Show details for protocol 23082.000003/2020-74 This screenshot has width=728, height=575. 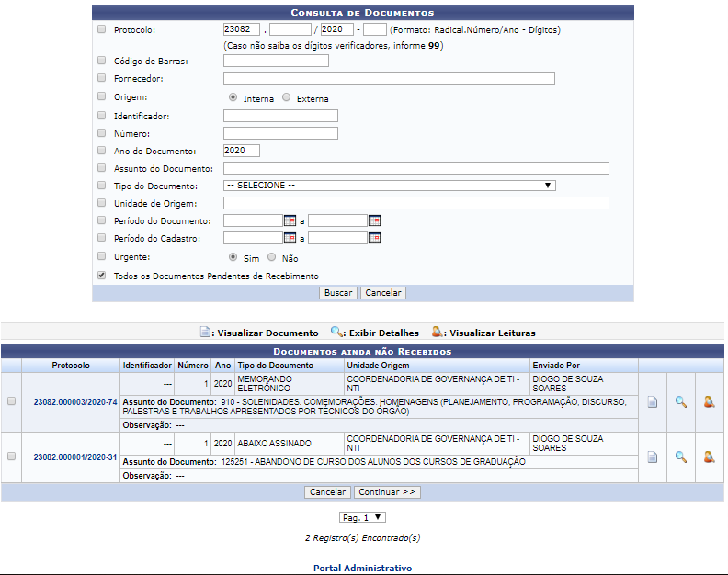pyautogui.click(x=680, y=402)
